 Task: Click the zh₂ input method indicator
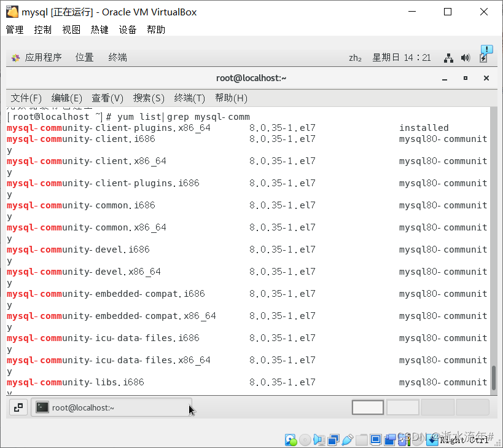(355, 57)
